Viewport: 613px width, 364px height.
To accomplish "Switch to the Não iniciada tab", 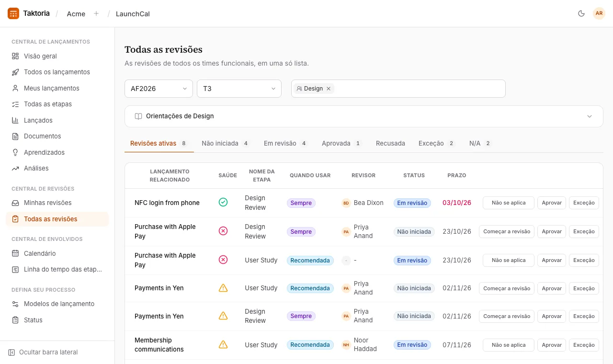I will [225, 143].
